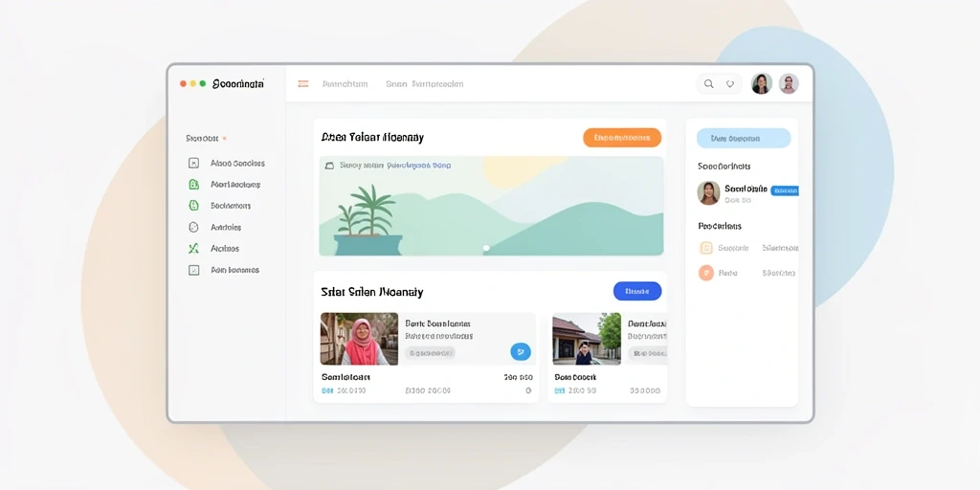The height and width of the screenshot is (490, 980).
Task: Click the pale orange square list icon in right panel
Action: [706, 248]
